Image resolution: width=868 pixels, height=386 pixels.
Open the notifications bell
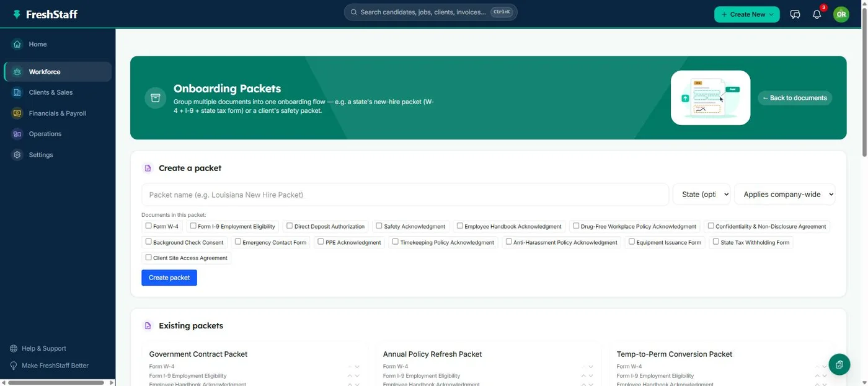[817, 14]
